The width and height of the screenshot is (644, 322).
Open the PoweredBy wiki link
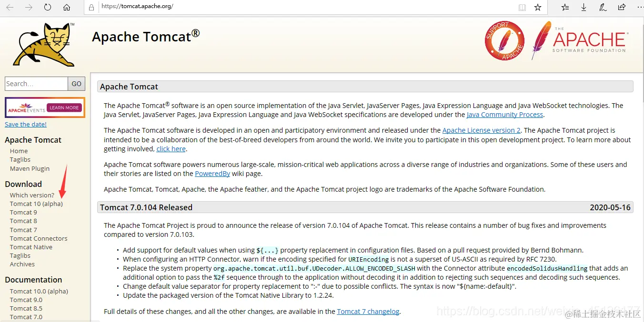click(x=212, y=174)
